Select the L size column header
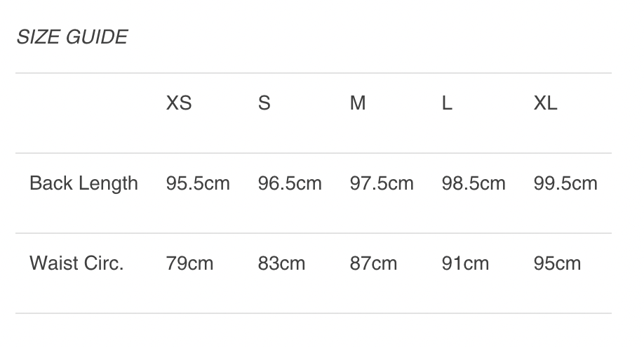 click(447, 103)
